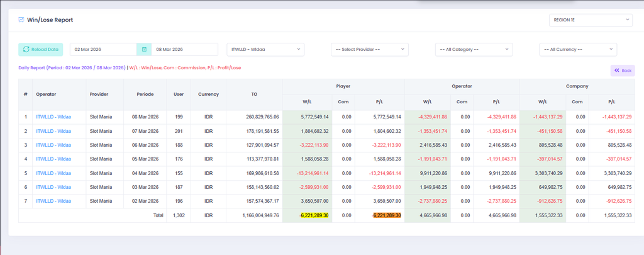Open ITWLLD - Wldaa link for 05 Mar 2026 row
The height and width of the screenshot is (255, 644).
coord(53,159)
